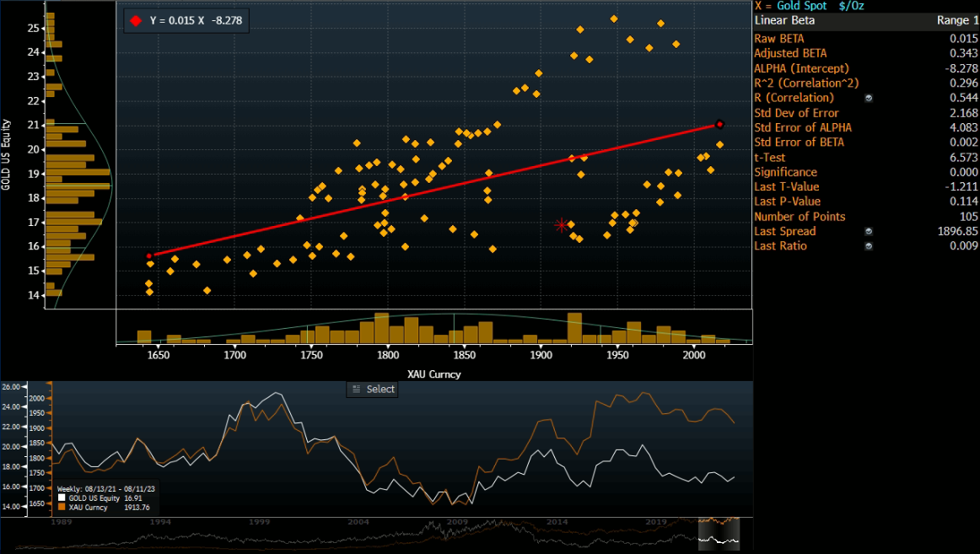The width and height of the screenshot is (980, 554).
Task: Click the Last P-Value figure 0.114
Action: click(x=964, y=202)
